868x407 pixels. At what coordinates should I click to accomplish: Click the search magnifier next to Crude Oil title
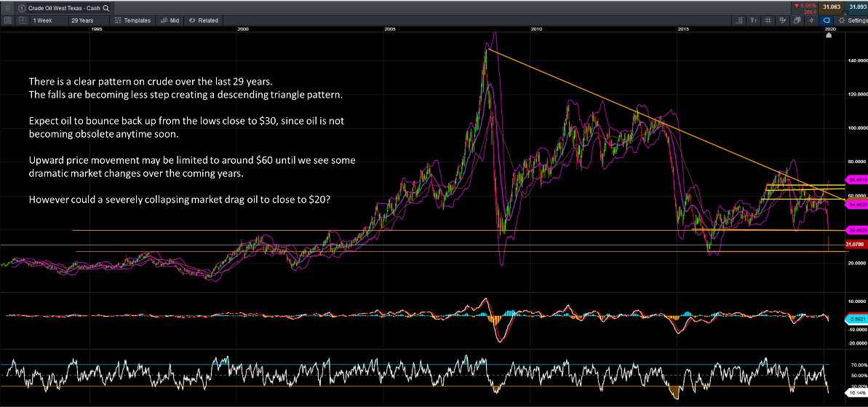click(x=106, y=7)
